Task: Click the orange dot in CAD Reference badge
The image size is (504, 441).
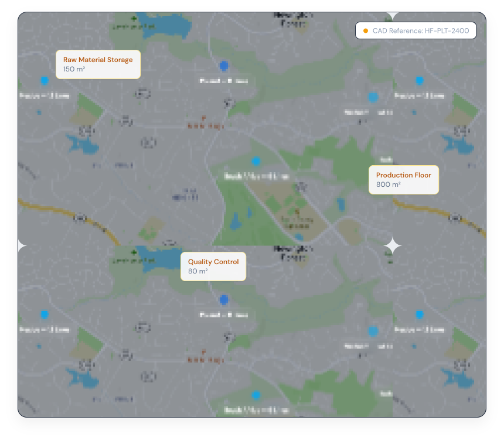Action: coord(366,31)
